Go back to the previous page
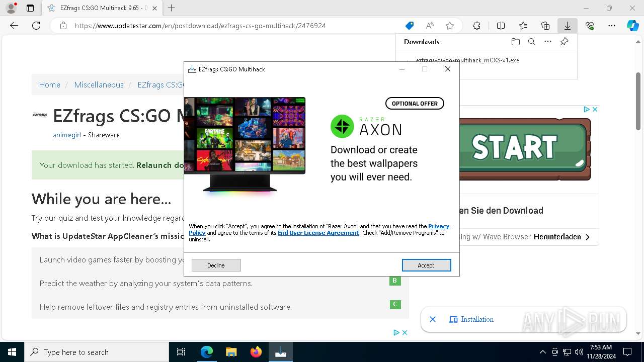 pyautogui.click(x=14, y=26)
